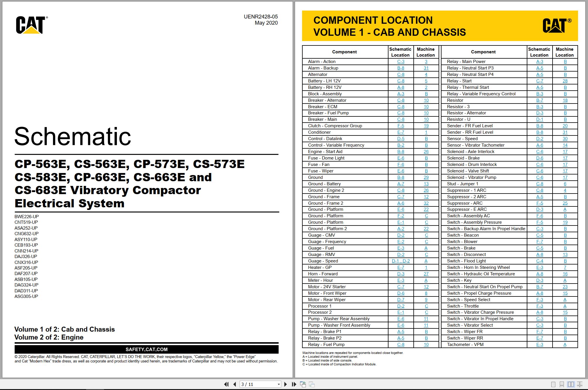Open machine location 10 for Relay - Fuel Pump
This screenshot has height=390, width=588.
pyautogui.click(x=426, y=345)
